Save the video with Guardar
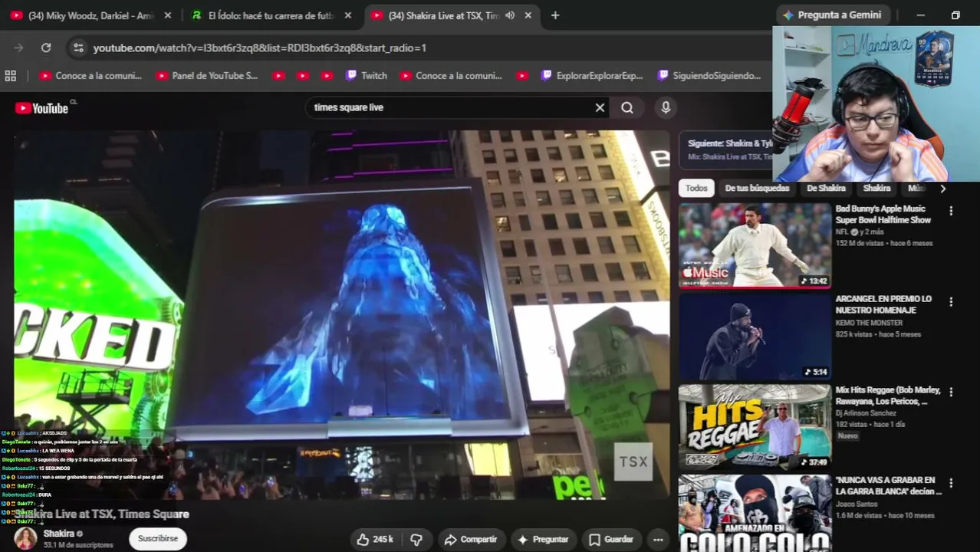The image size is (980, 552). tap(611, 540)
